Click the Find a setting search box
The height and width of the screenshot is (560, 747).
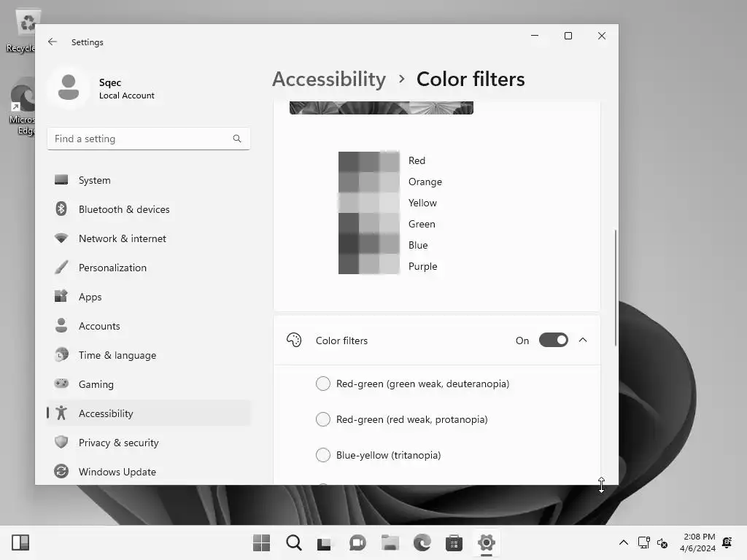point(149,139)
